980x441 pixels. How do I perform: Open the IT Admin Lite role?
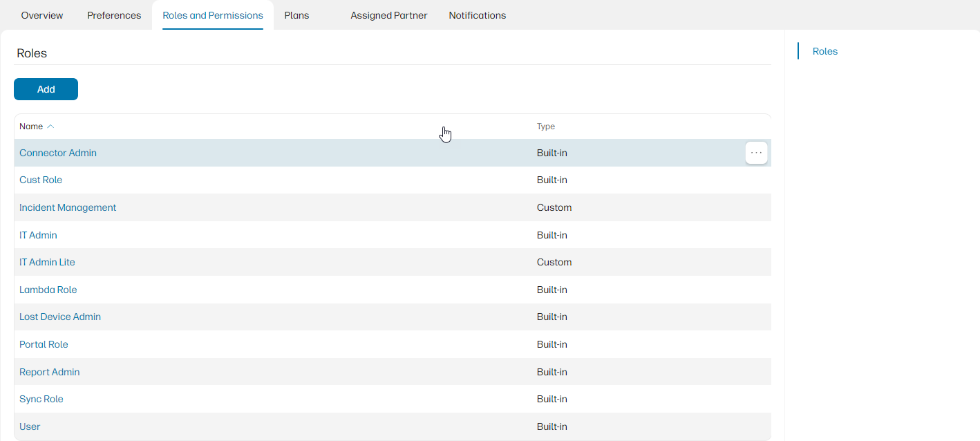[x=47, y=262]
